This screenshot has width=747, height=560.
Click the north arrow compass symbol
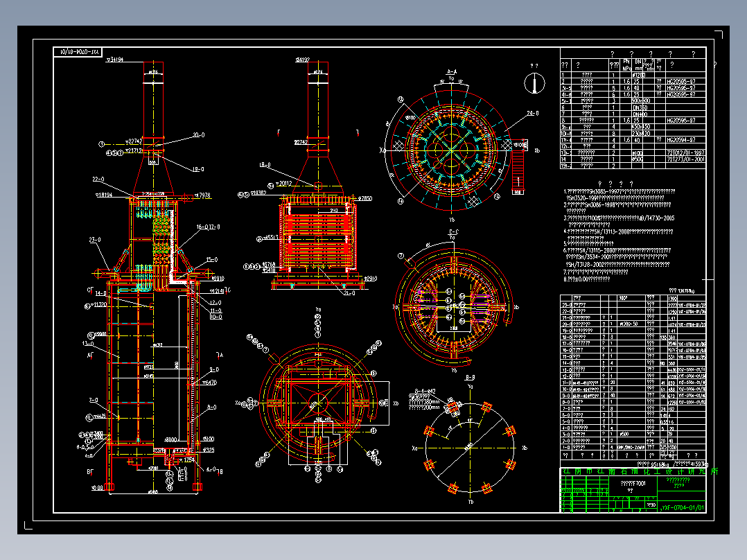point(534,83)
